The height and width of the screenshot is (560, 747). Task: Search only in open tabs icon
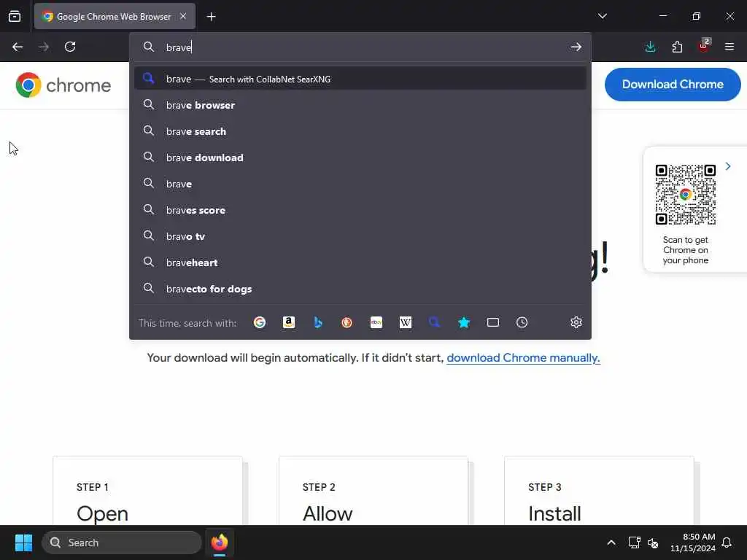[x=493, y=322]
